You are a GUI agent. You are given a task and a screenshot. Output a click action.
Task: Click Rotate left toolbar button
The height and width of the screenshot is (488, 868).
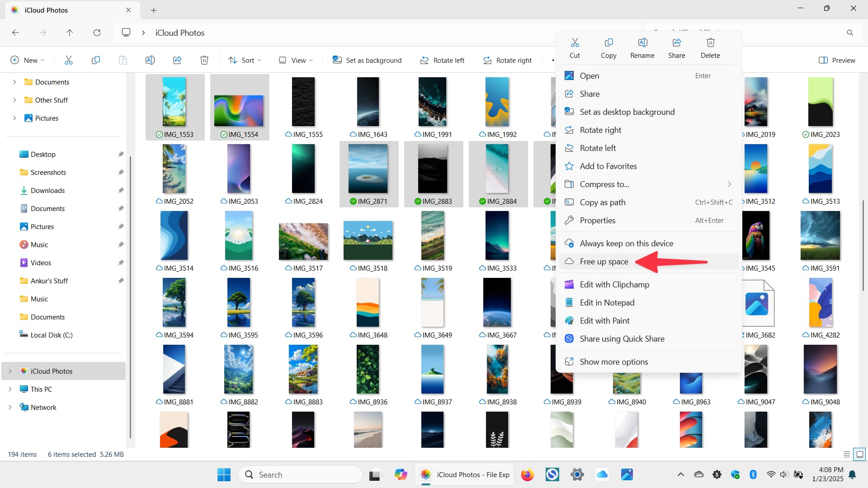coord(442,60)
